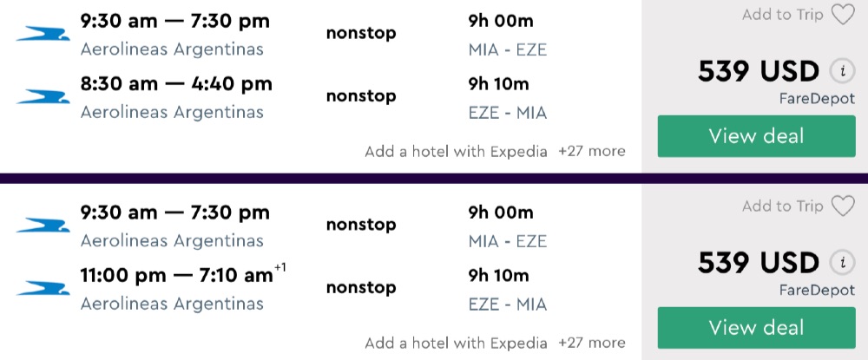This screenshot has height=360, width=868.
Task: Expand +27 more options on second result
Action: 591,343
